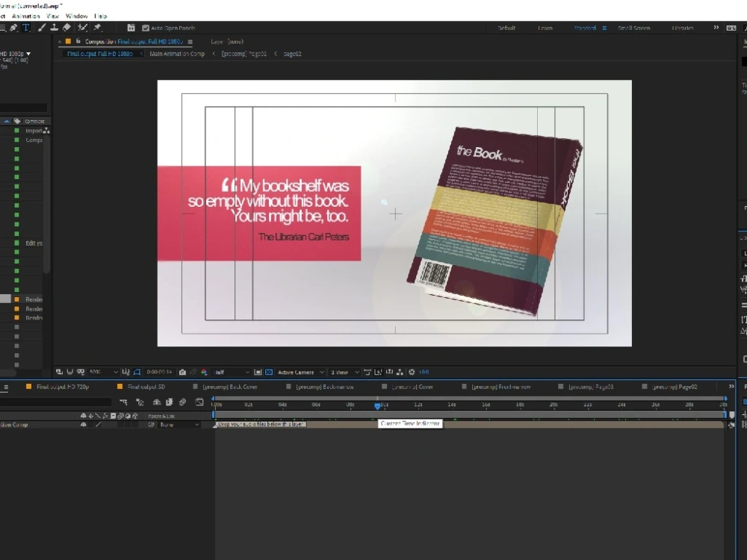Click the timeline layer search field
Image resolution: width=747 pixels, height=560 pixels.
pos(56,402)
